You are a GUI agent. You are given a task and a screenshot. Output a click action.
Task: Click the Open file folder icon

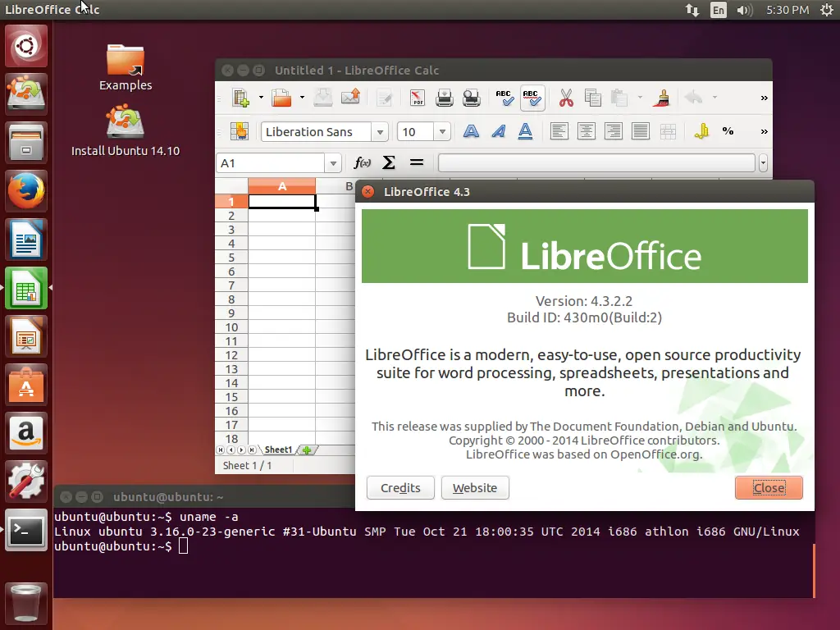(x=281, y=98)
